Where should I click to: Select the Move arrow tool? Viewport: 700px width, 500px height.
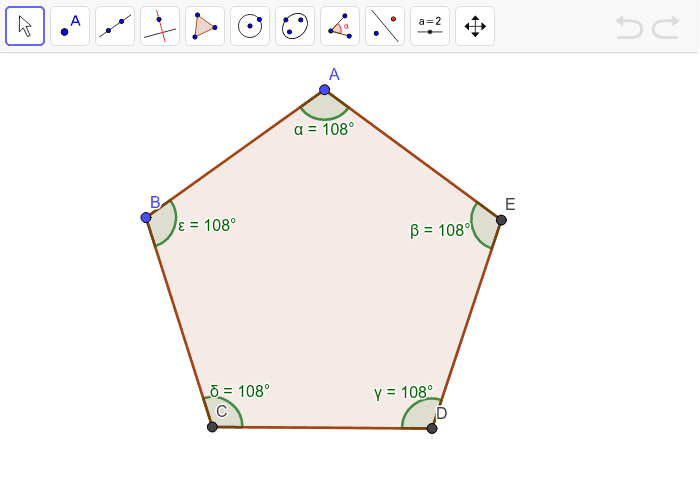[x=25, y=26]
